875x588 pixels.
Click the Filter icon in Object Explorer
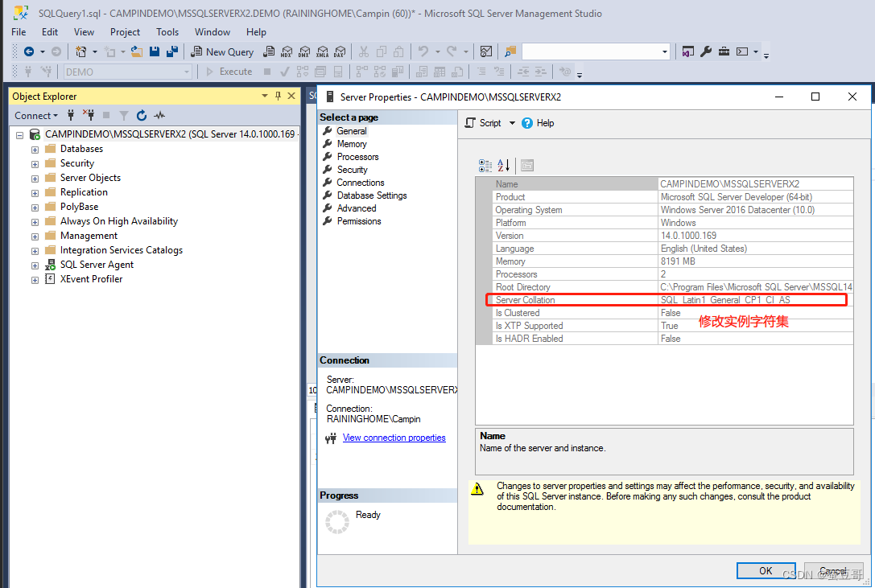124,116
